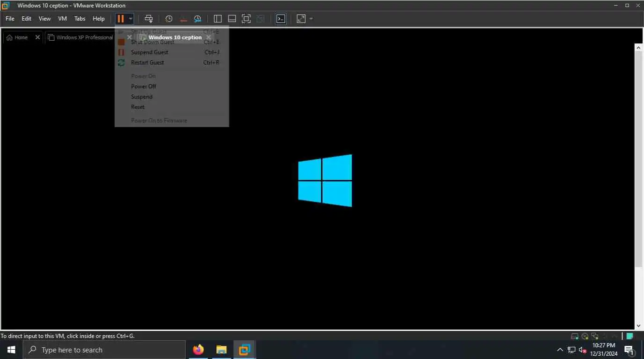Click the hard disk device status icon
Screen dimensions: 644x359
[575, 336]
